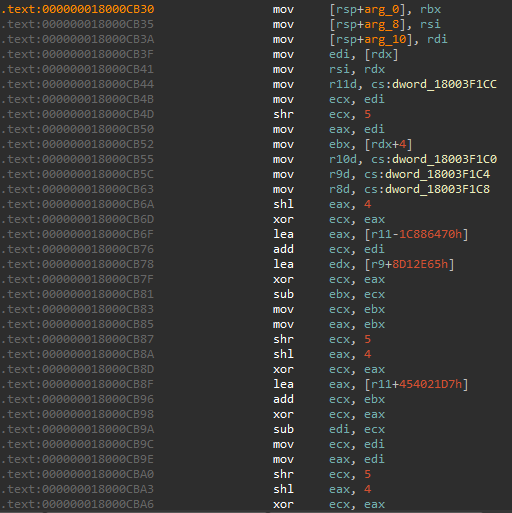Click address .text:000000018000CB9E

[x=77, y=459]
